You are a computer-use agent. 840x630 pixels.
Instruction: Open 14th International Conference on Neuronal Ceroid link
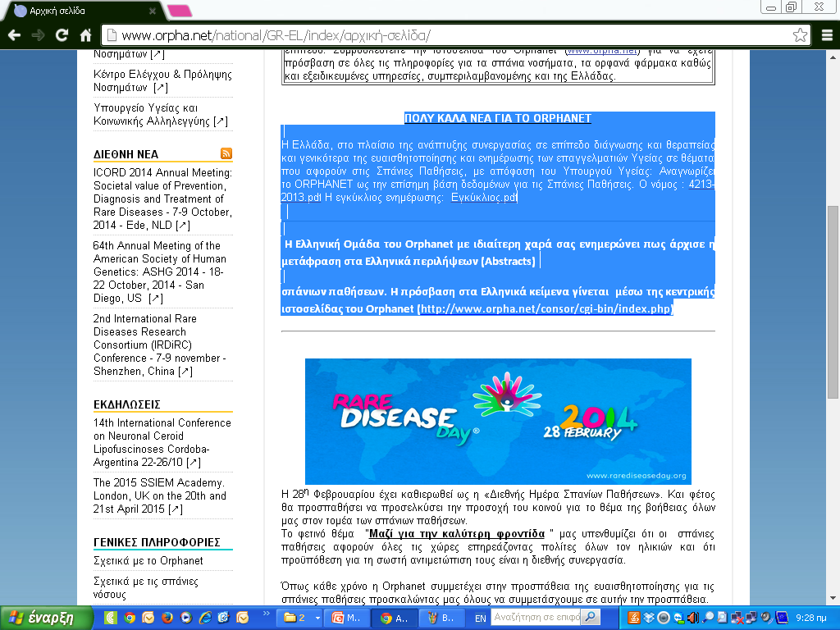tap(162, 442)
